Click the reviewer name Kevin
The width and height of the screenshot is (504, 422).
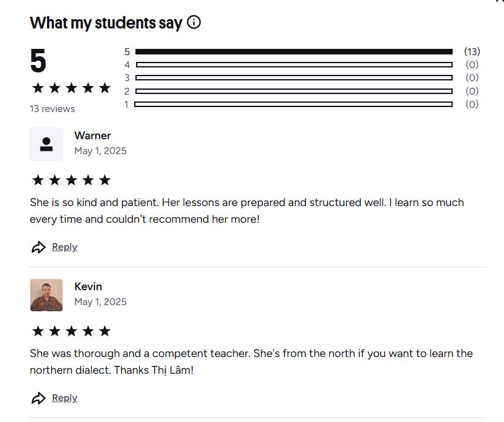(88, 286)
